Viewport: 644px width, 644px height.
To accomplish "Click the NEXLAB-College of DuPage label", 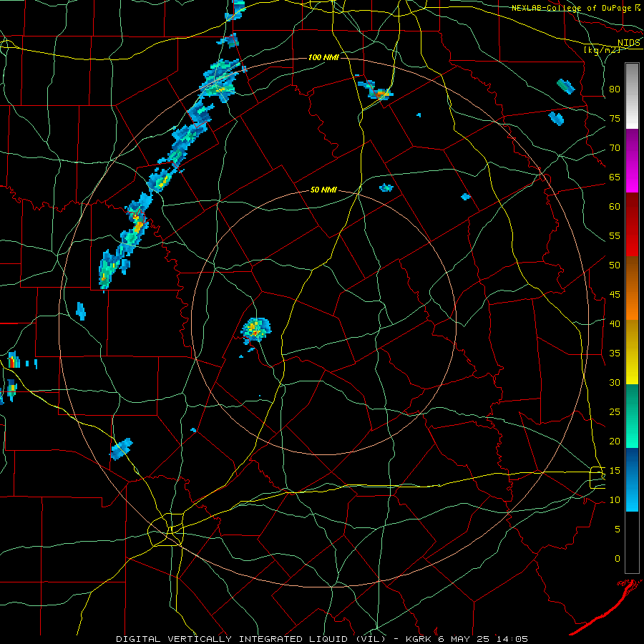I will [576, 8].
